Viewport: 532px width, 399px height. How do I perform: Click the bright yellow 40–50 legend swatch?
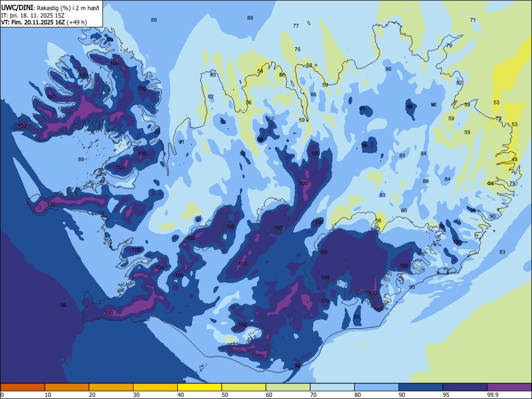[199, 387]
